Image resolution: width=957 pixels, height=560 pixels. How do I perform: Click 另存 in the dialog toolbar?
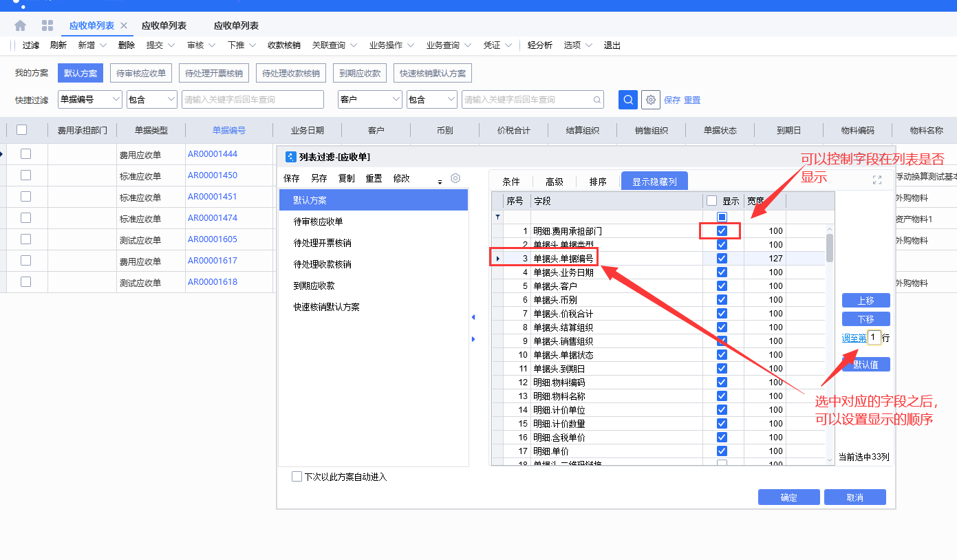(x=319, y=178)
